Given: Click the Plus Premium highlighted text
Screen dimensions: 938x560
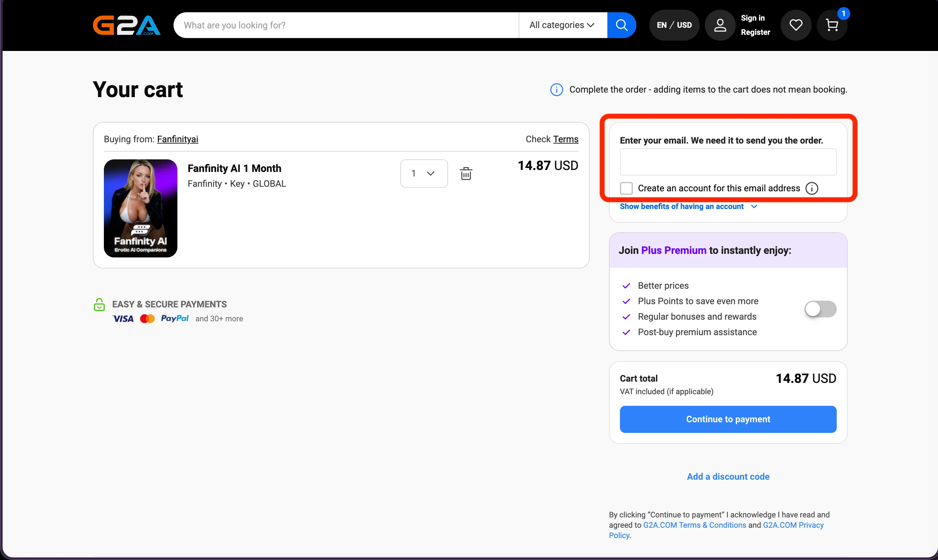Looking at the screenshot, I should coord(674,251).
